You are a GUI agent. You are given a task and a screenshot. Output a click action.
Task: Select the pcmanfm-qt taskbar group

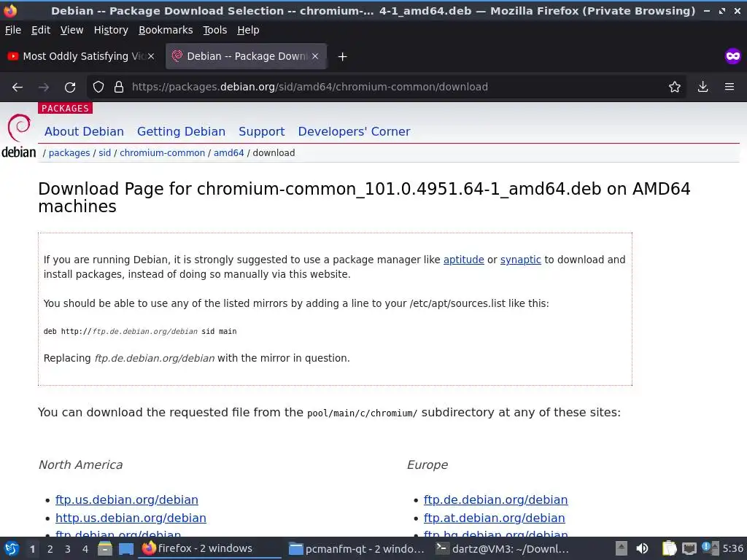357,548
